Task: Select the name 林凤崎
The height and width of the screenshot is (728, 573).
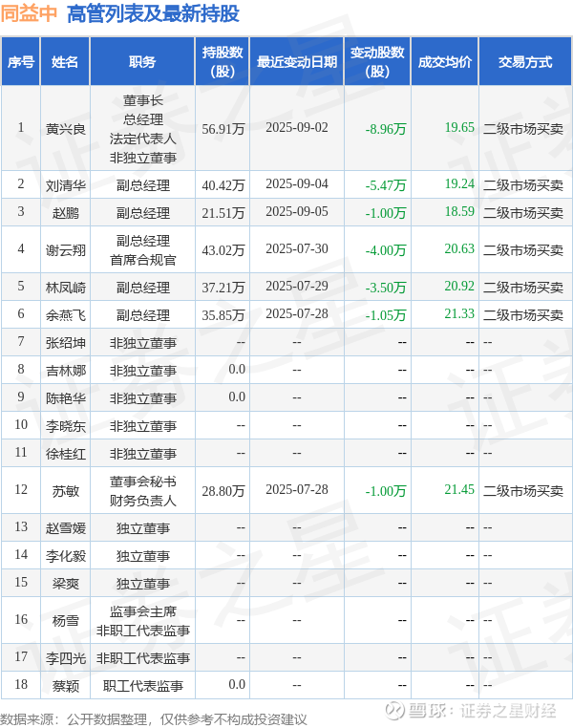Action: pyautogui.click(x=66, y=288)
